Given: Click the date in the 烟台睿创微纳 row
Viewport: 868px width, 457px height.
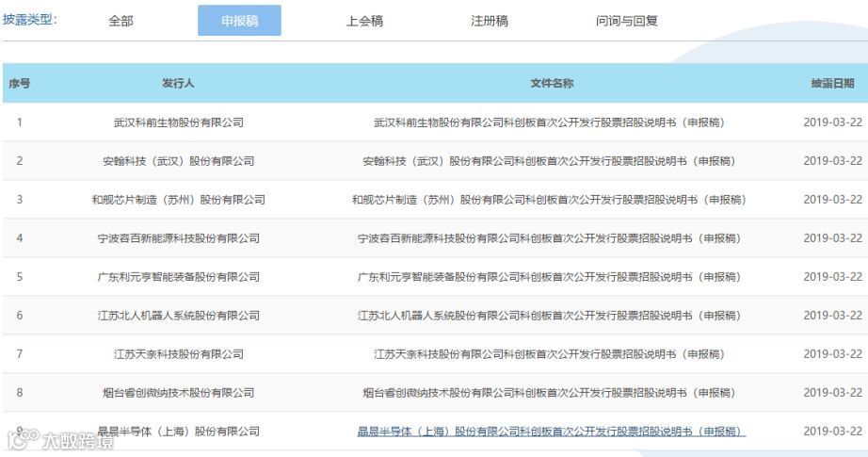Looking at the screenshot, I should (x=832, y=393).
